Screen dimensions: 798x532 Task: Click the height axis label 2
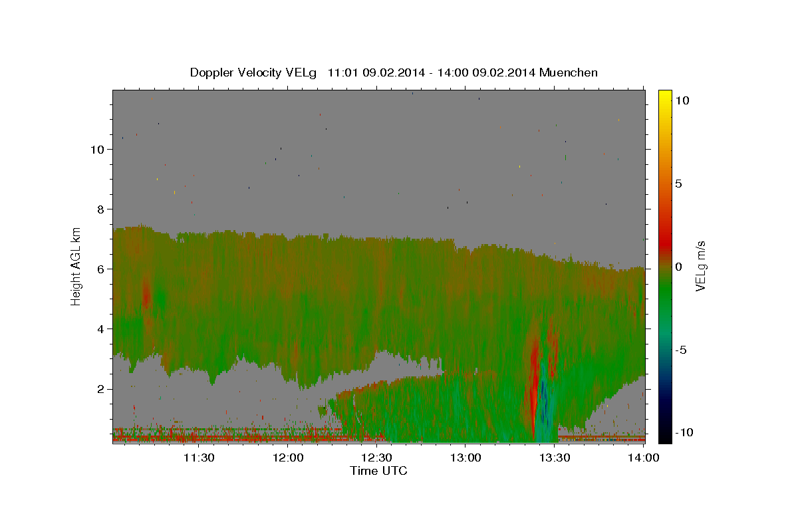(x=102, y=388)
